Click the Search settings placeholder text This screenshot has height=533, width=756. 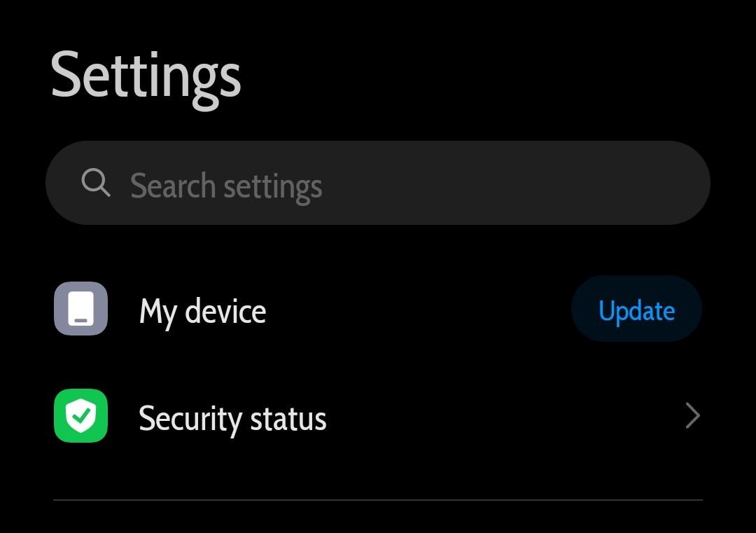click(x=226, y=186)
